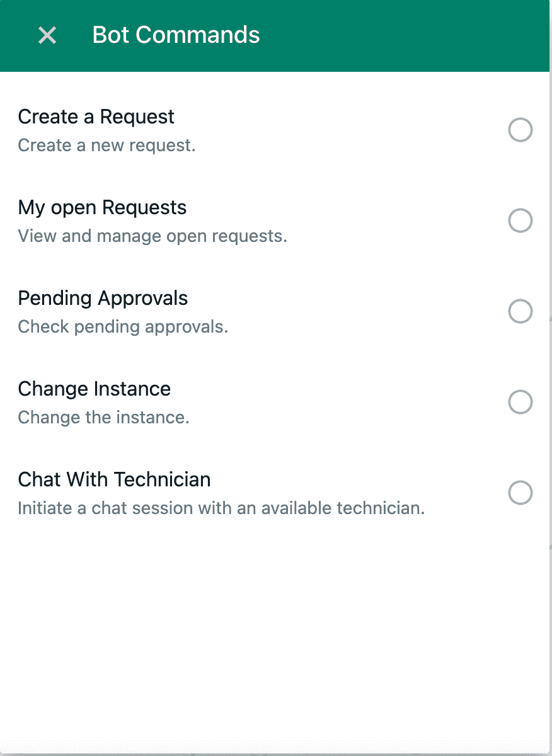Click the Pending Approvals command title
This screenshot has width=552, height=756.
tap(103, 298)
